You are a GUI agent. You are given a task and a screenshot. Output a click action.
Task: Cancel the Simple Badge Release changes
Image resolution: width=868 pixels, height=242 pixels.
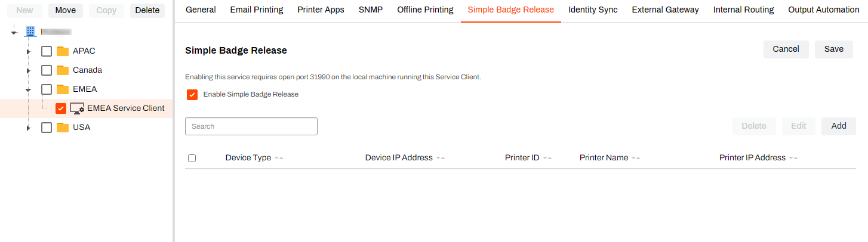point(786,49)
